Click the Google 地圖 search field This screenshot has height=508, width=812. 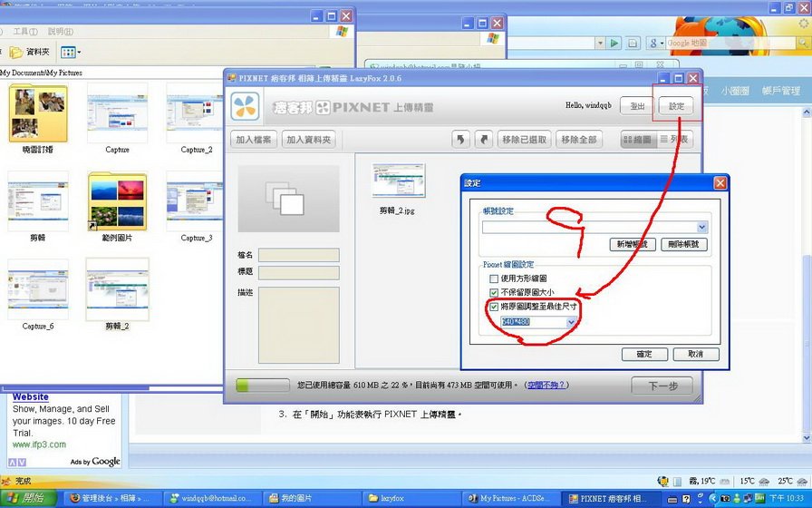coord(730,43)
